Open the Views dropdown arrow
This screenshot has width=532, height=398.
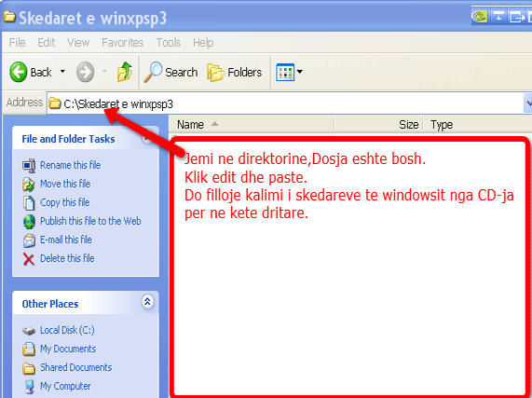click(x=300, y=72)
